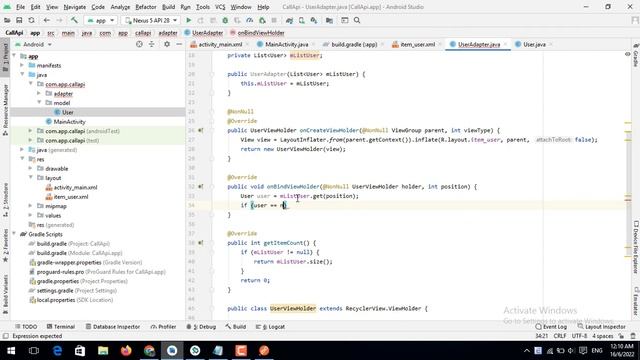640x360 pixels.
Task: Open the Android project view dropdown
Action: pyautogui.click(x=33, y=44)
